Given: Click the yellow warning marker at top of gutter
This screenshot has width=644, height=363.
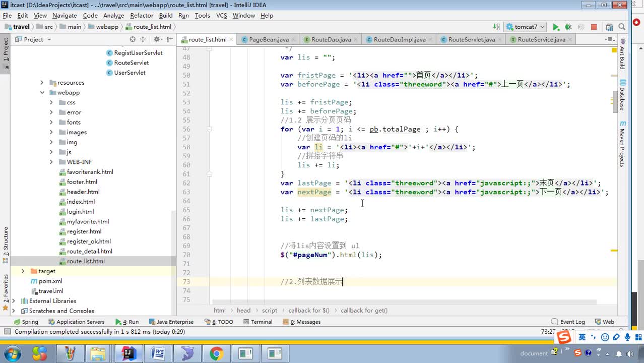Looking at the screenshot, I should 614,50.
